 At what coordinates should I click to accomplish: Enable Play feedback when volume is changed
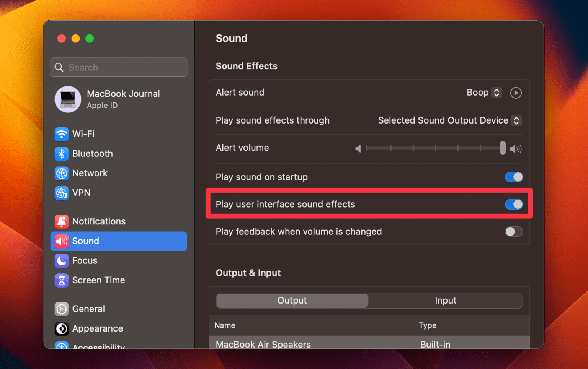pos(514,231)
